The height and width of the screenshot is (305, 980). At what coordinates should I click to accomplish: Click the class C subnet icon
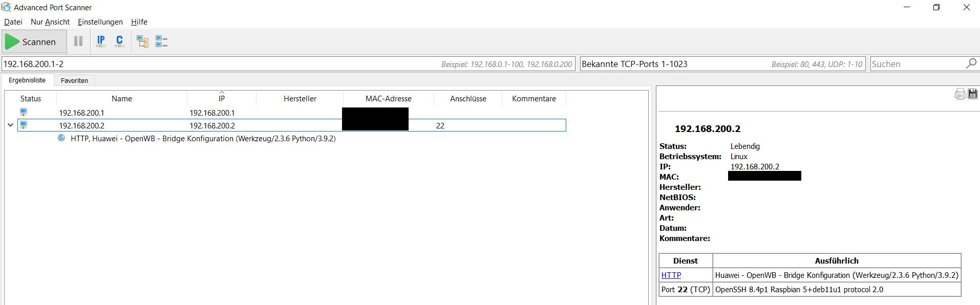click(120, 41)
